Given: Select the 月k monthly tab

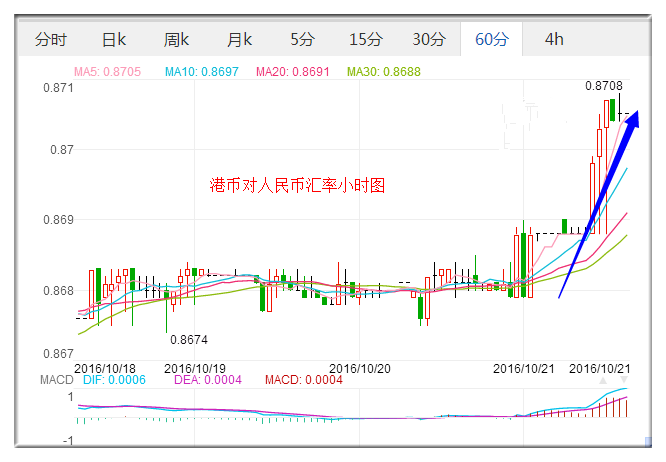Looking at the screenshot, I should pyautogui.click(x=239, y=39).
